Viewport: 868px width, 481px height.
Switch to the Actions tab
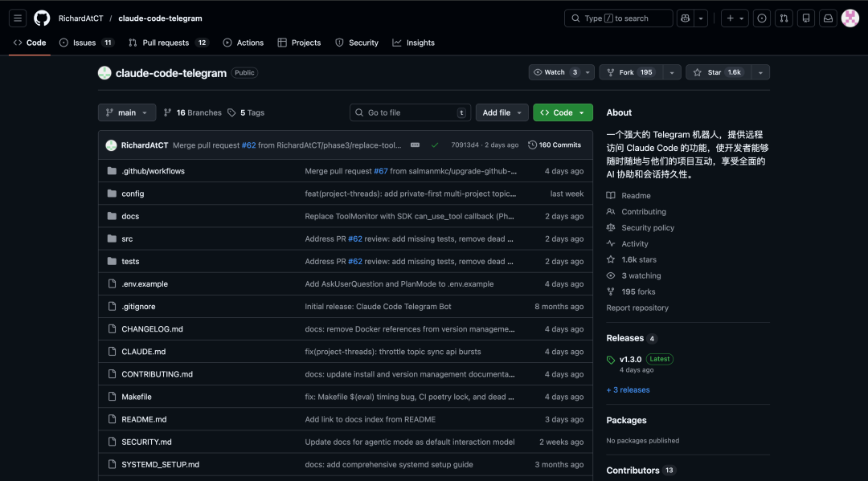(243, 43)
